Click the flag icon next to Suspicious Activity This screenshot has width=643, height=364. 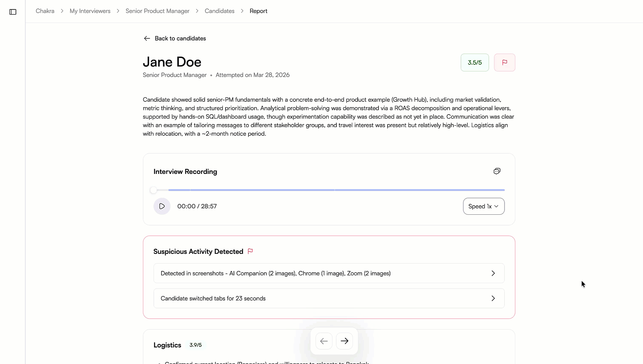point(250,251)
